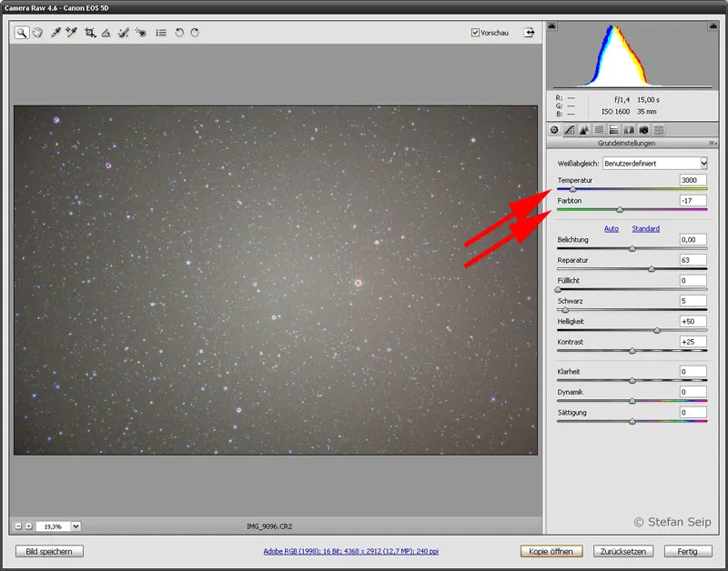The image size is (728, 571).
Task: Toggle highlight clipping warning in histogram
Action: [713, 26]
